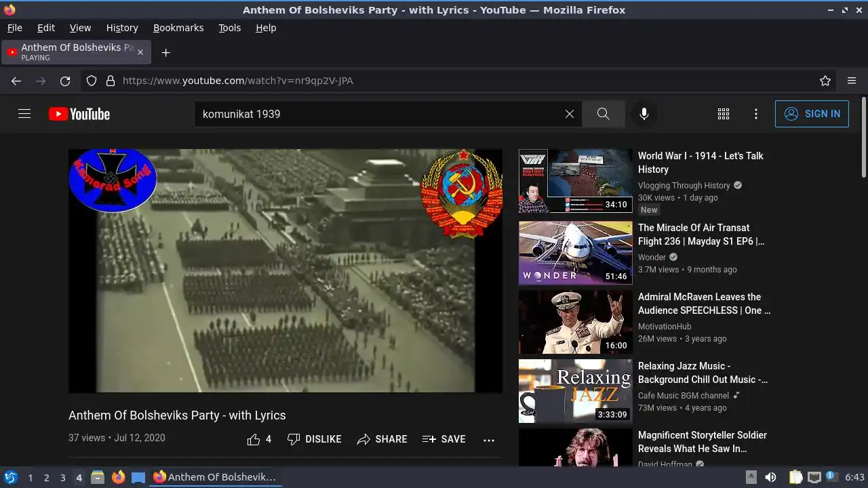
Task: Click the World War I video thumbnail
Action: pyautogui.click(x=576, y=181)
